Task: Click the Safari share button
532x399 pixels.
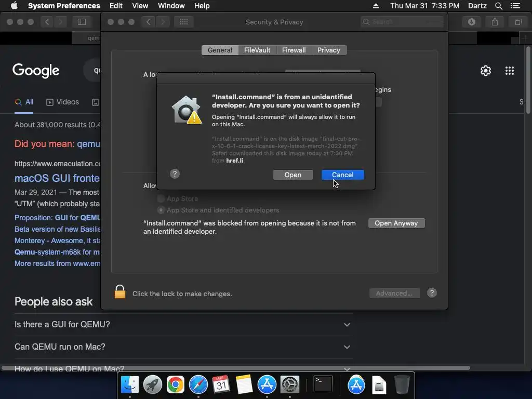Action: click(495, 22)
